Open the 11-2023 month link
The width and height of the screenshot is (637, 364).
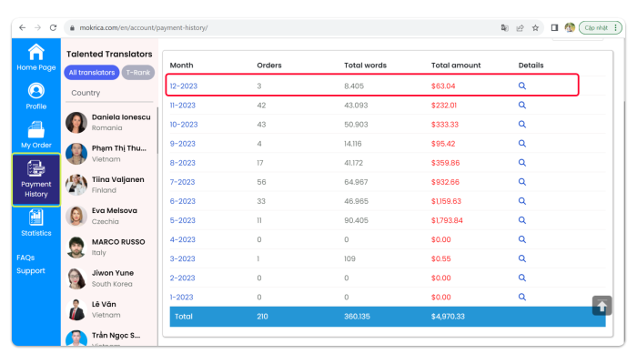pos(183,106)
